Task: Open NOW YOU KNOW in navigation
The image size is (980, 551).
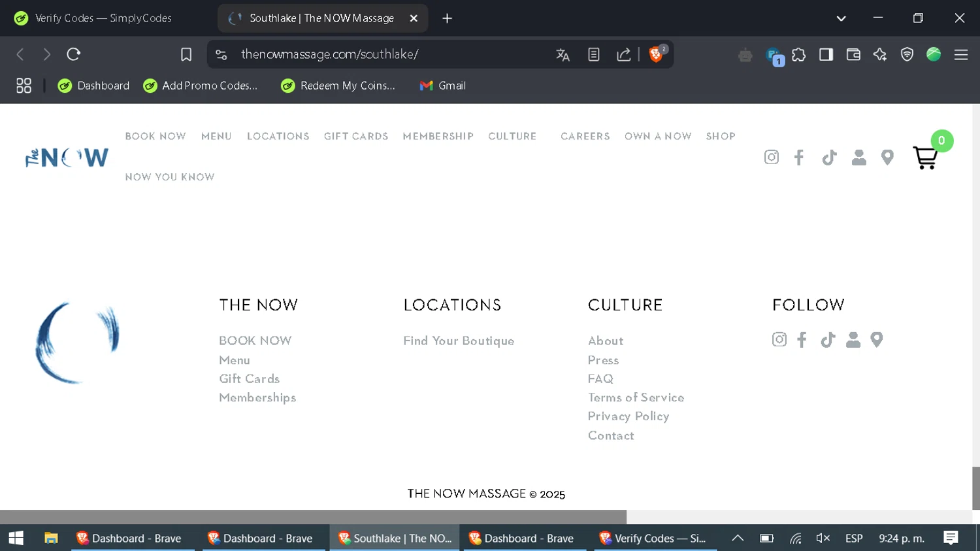Action: click(170, 177)
